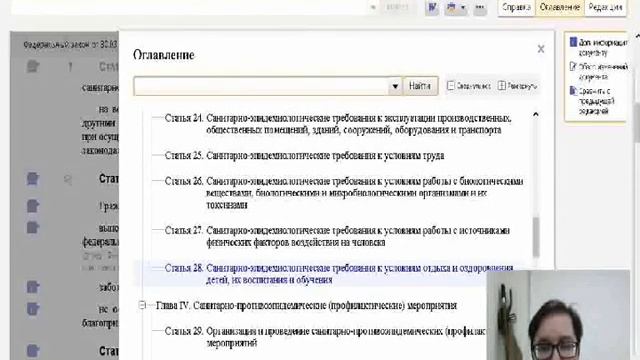Screen dimensions: 640x360
Task: Select the Оглавление tab
Action: 560,7
